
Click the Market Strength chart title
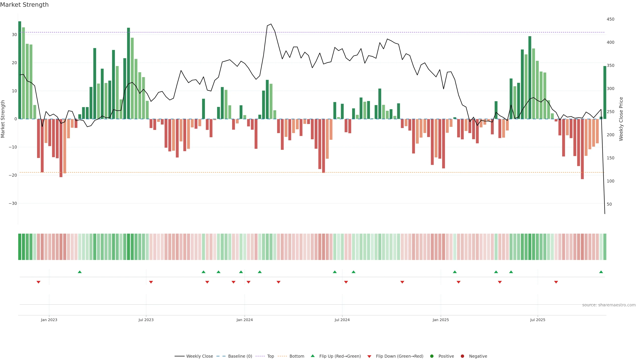click(24, 5)
